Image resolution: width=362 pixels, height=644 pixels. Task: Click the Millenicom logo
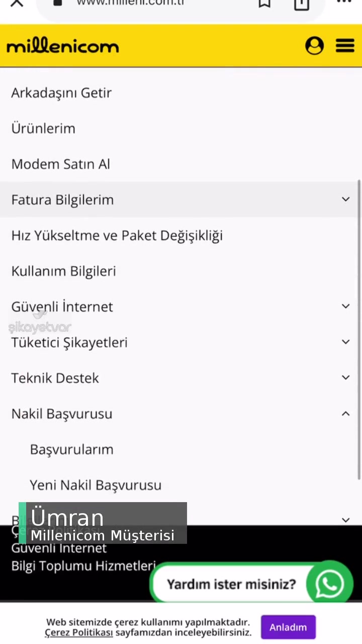pyautogui.click(x=62, y=45)
